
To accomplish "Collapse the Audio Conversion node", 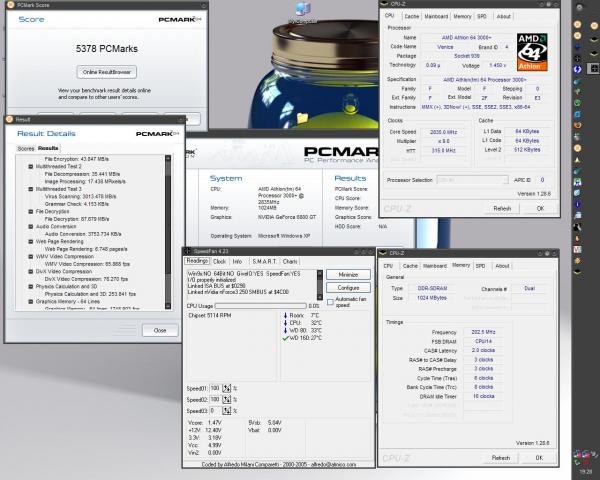I will (31, 227).
